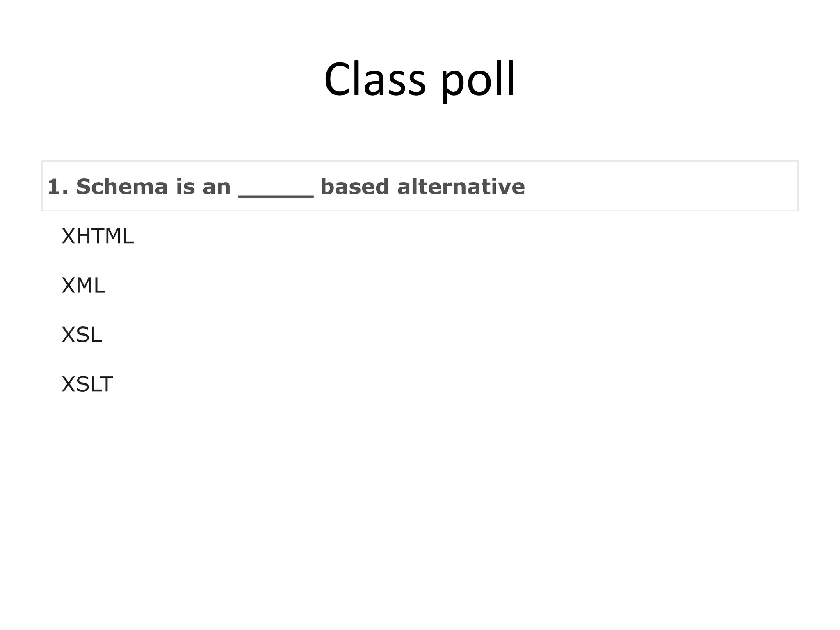Click the word 'Class' in the title

click(x=375, y=79)
